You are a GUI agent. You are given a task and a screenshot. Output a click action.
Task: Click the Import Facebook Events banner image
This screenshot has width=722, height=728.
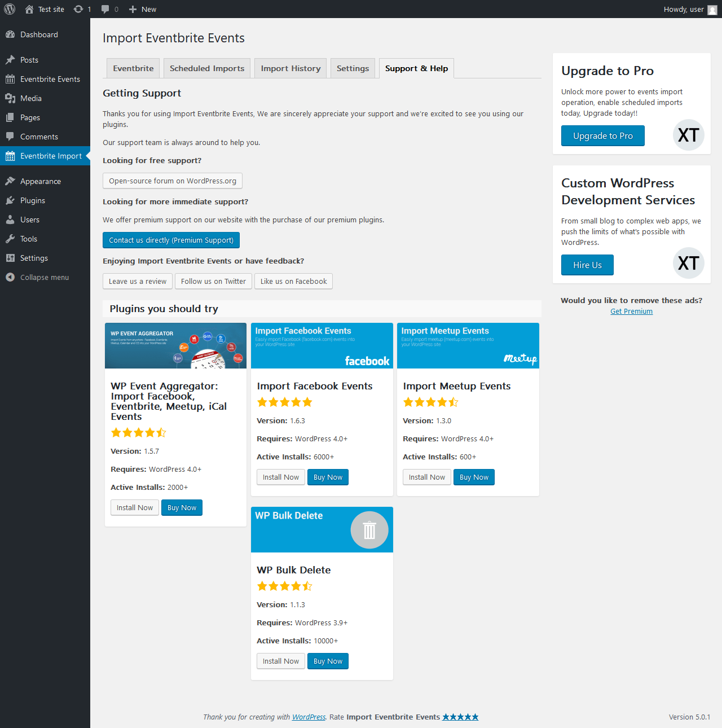pos(322,345)
